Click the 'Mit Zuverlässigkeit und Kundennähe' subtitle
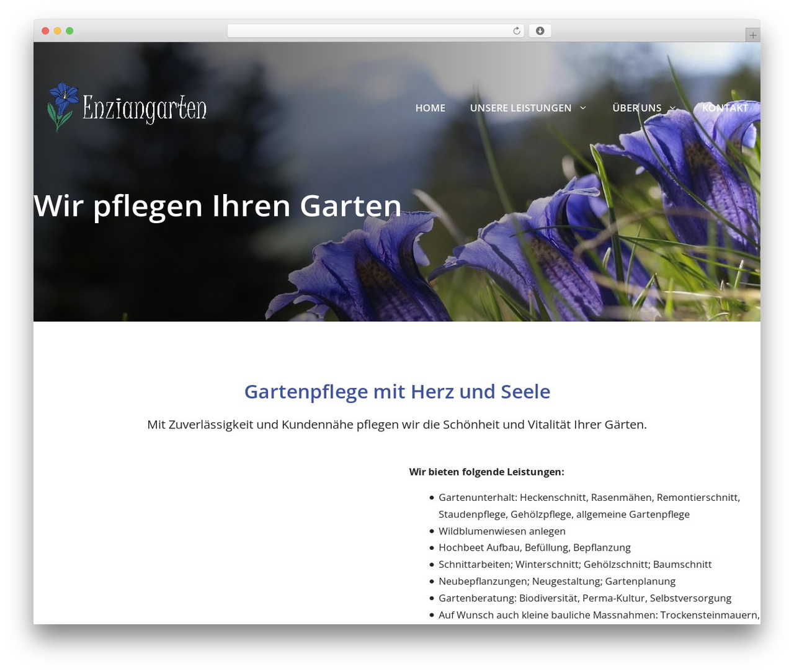Image resolution: width=794 pixels, height=672 pixels. point(397,425)
